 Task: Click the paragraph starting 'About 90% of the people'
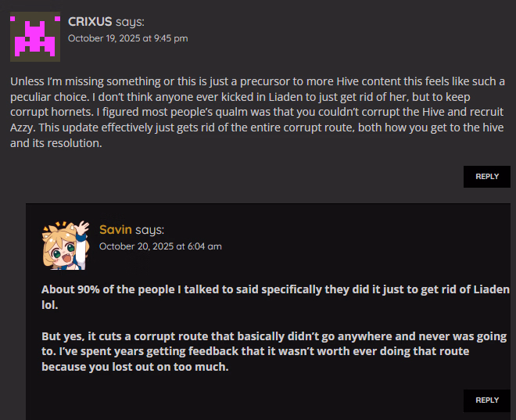click(274, 297)
